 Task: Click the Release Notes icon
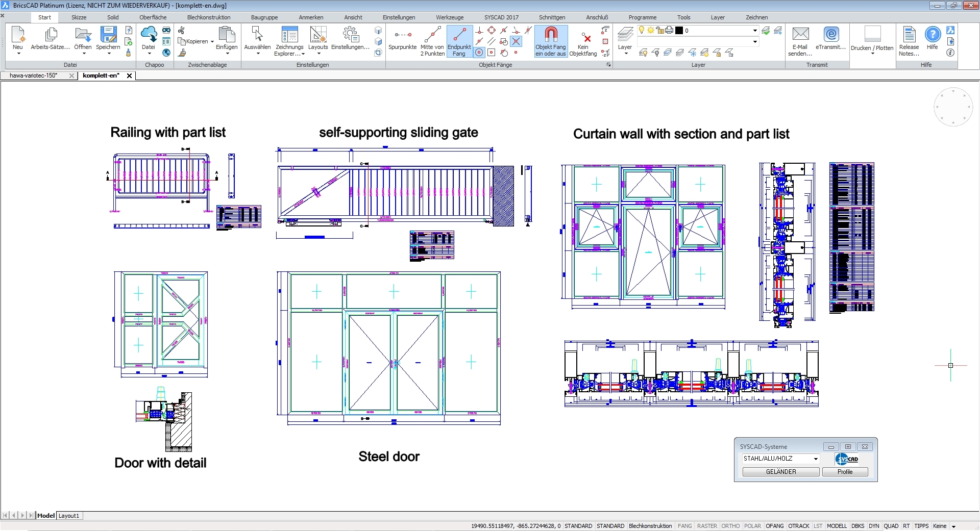[909, 35]
